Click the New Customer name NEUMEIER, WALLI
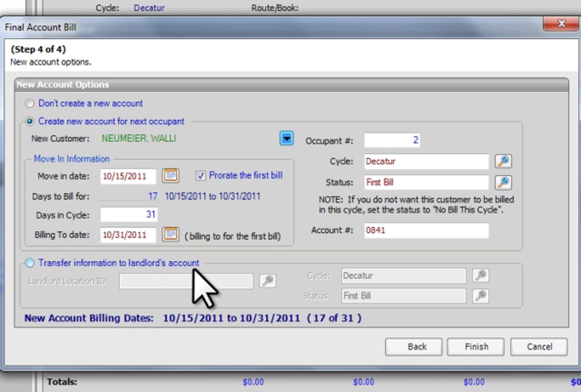This screenshot has height=392, width=581. (139, 139)
